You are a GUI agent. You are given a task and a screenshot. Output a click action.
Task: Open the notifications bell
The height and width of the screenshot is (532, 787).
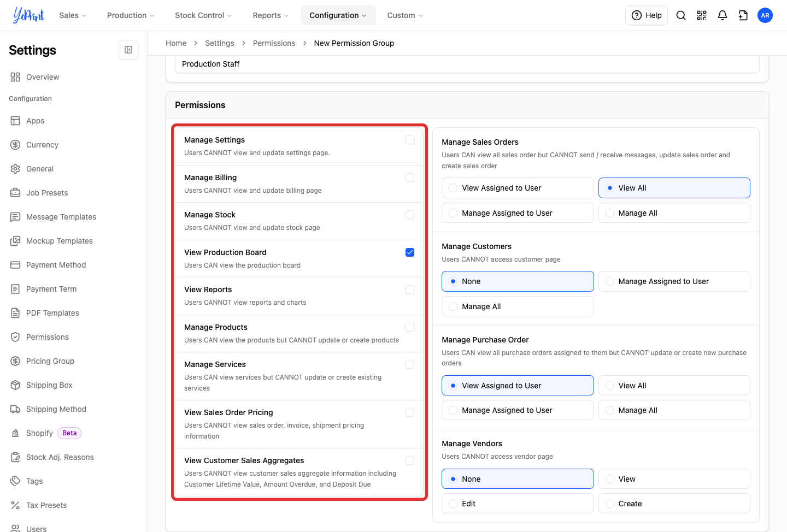coord(723,15)
